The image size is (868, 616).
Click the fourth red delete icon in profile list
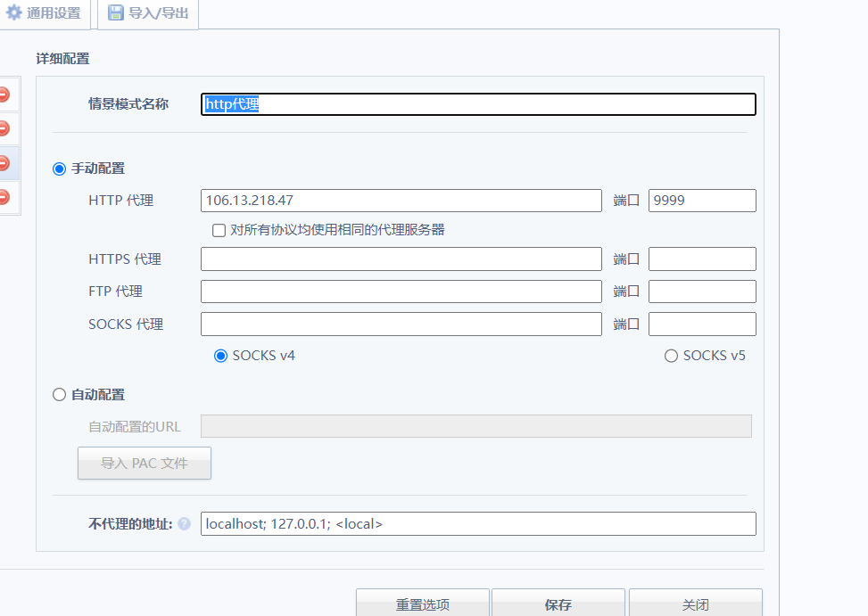(x=4, y=197)
